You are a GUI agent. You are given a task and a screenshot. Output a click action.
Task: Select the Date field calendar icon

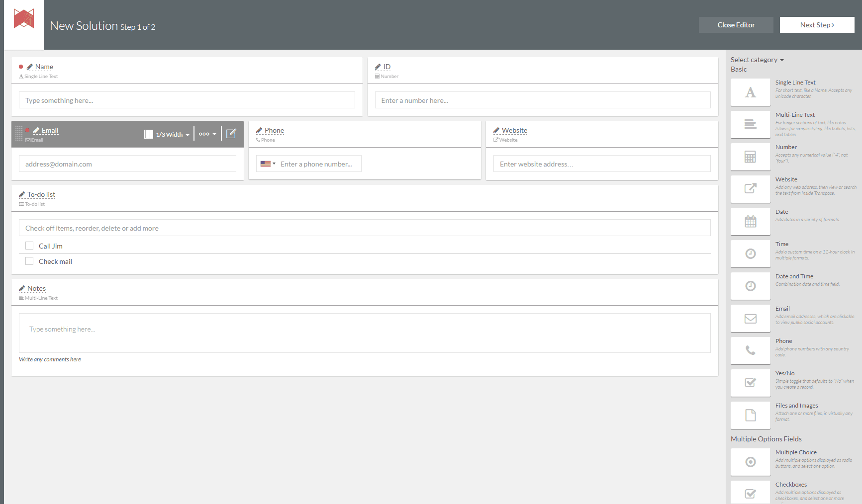[751, 221]
